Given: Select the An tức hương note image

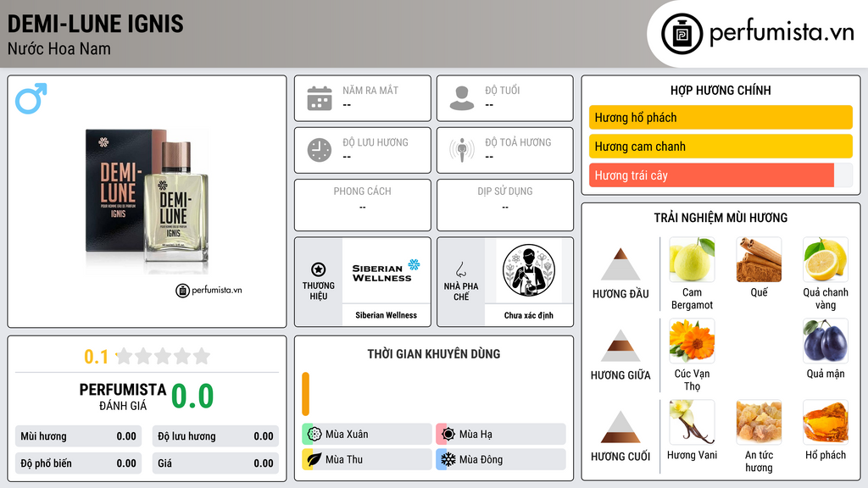Looking at the screenshot, I should pos(759,422).
